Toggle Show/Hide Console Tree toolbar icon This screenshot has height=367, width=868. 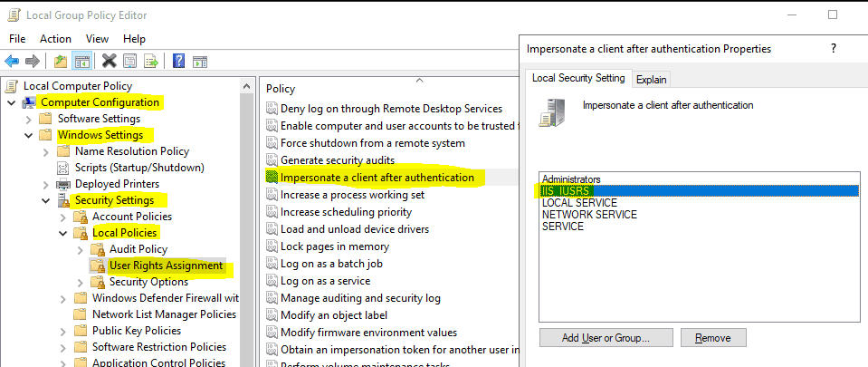[x=82, y=61]
